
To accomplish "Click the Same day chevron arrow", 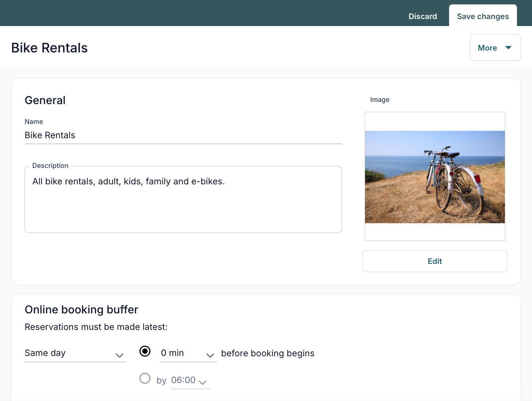I will coord(119,355).
